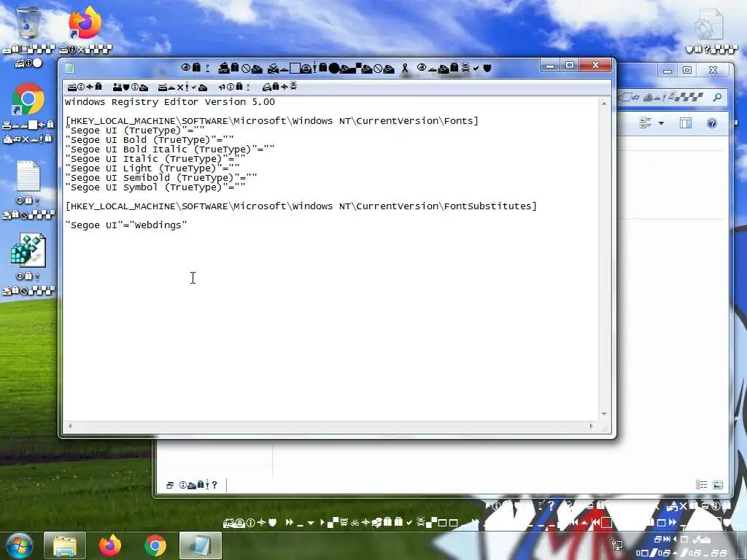This screenshot has height=560, width=747.
Task: Click the Explorer change view icon
Action: [646, 122]
